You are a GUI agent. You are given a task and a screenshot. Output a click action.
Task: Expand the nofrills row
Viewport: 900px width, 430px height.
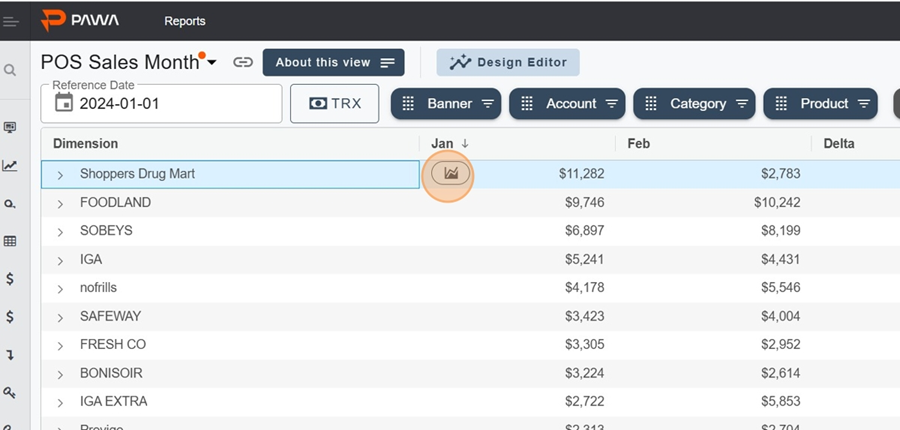(60, 289)
